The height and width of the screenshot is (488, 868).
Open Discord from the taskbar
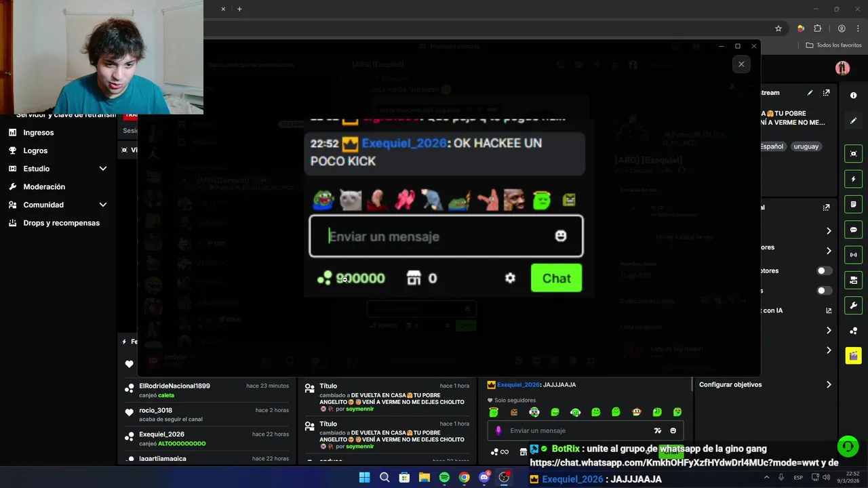tap(484, 477)
